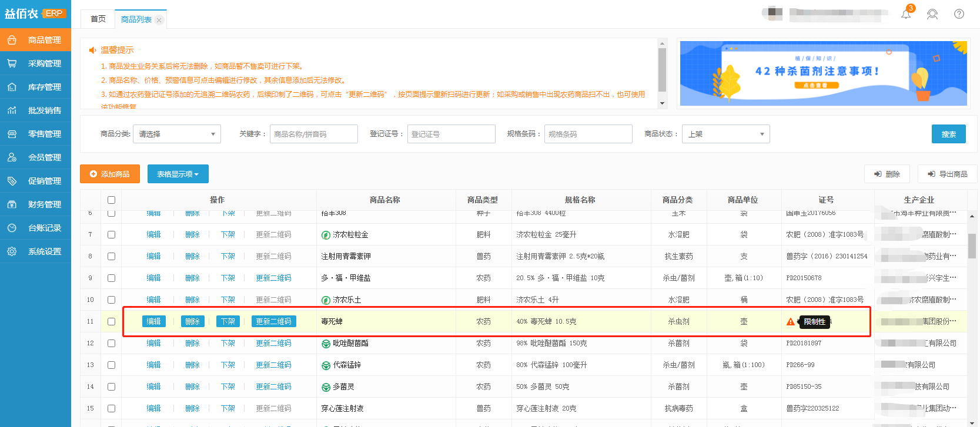The width and height of the screenshot is (980, 427).
Task: Click the 添加商品 button
Action: (x=110, y=174)
